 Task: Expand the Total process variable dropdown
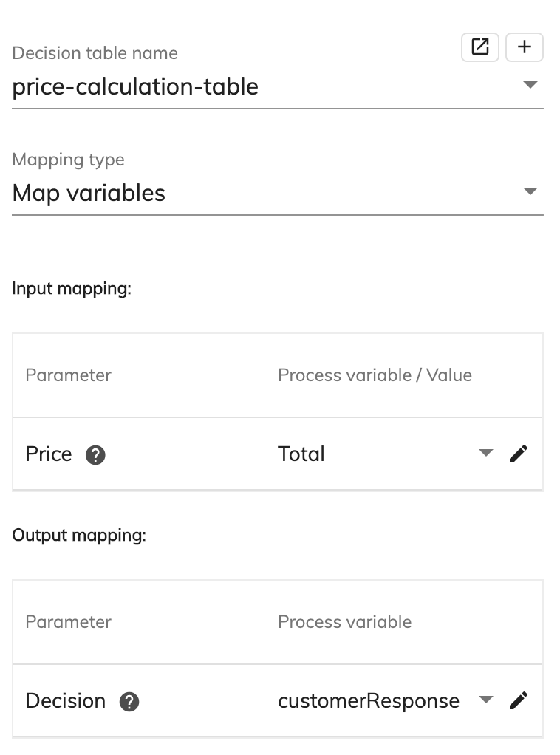click(x=485, y=453)
